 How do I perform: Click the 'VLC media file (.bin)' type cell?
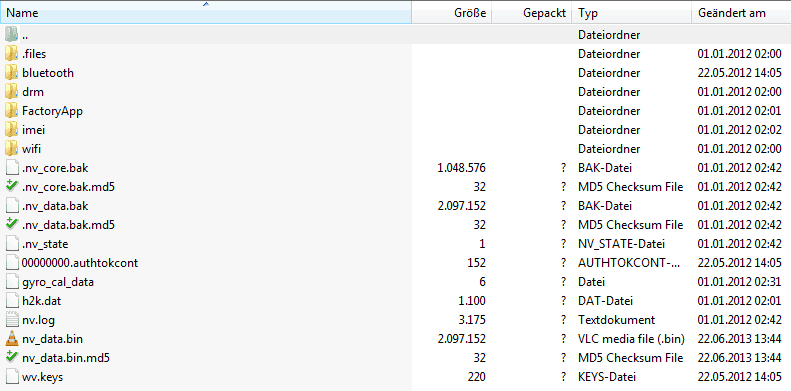pyautogui.click(x=631, y=339)
